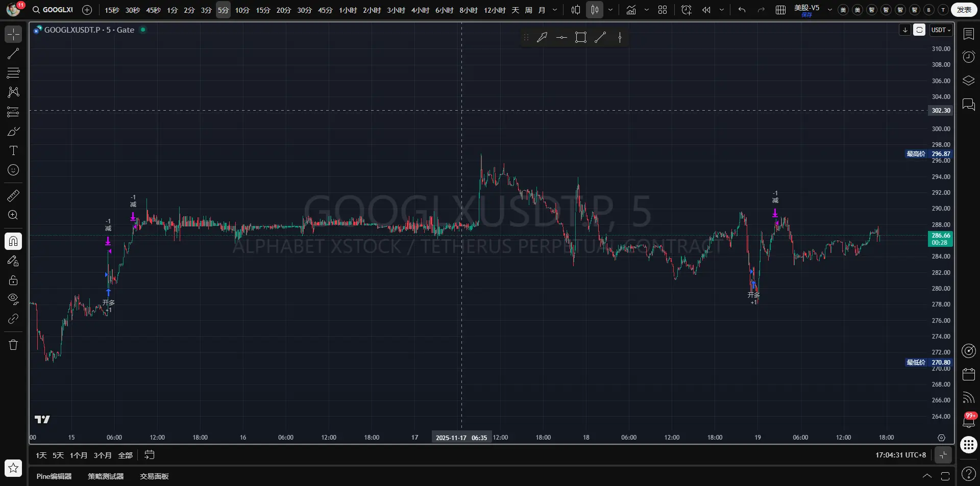This screenshot has width=980, height=486.
Task: Select the trend line drawing tool
Action: point(13,54)
